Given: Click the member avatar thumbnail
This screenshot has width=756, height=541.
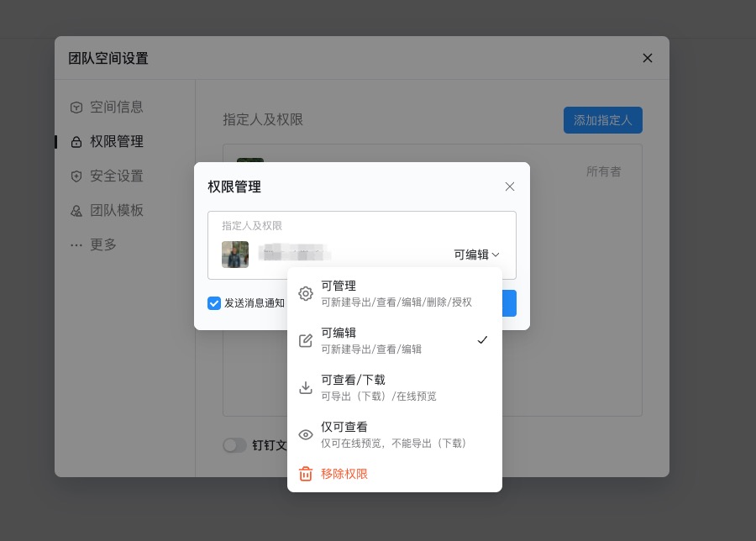Looking at the screenshot, I should (235, 255).
